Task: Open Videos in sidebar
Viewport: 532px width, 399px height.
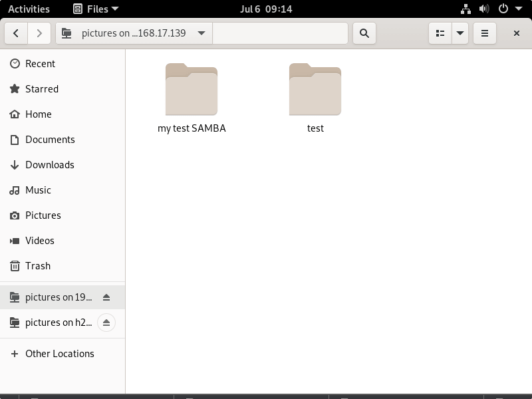Action: click(x=63, y=241)
